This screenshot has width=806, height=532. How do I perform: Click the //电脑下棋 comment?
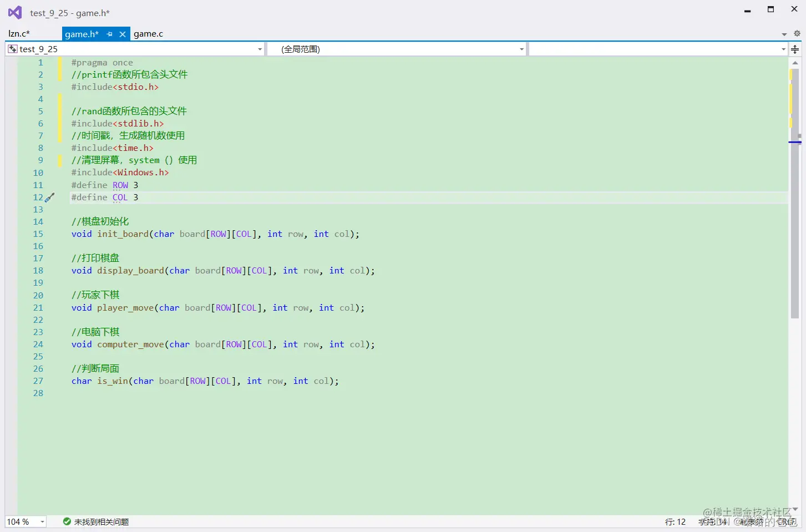95,332
